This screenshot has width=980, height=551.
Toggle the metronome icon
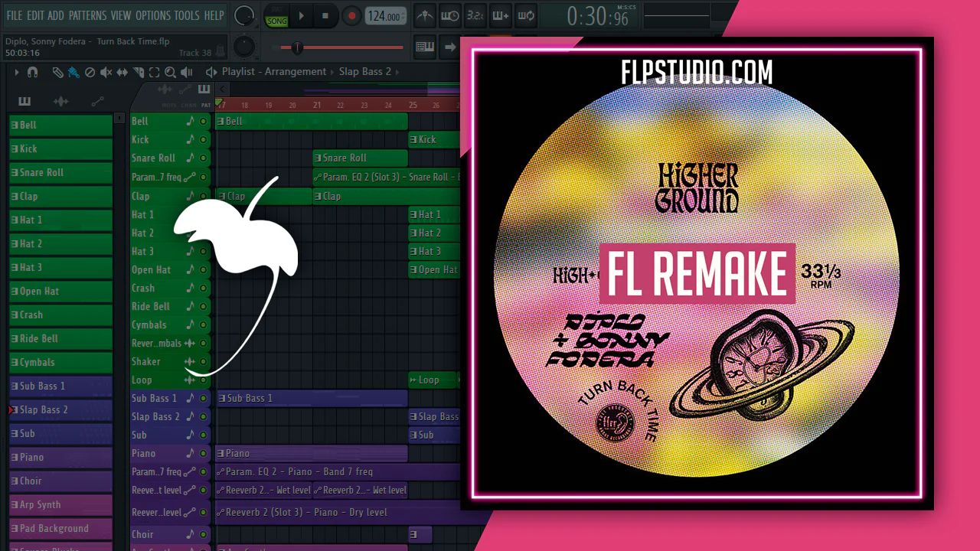pos(424,15)
